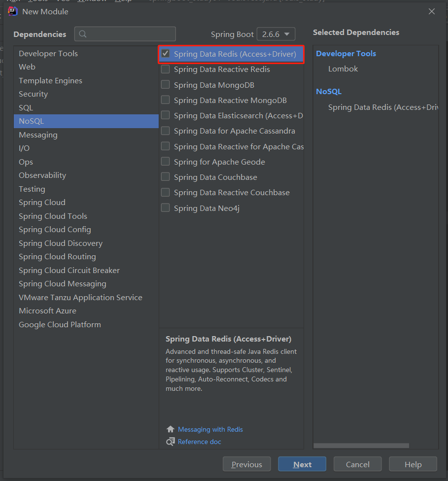Select the SQL category

point(86,107)
